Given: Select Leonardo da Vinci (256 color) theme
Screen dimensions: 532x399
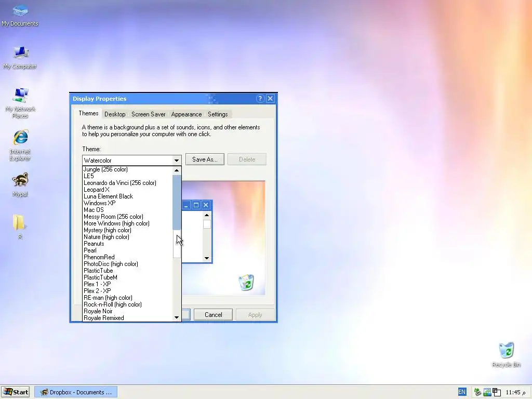Looking at the screenshot, I should [x=128, y=183].
